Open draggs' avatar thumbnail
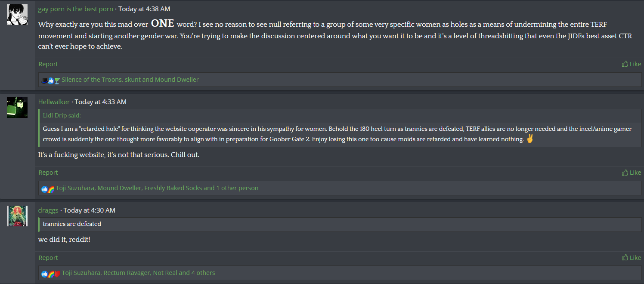 coord(17,216)
